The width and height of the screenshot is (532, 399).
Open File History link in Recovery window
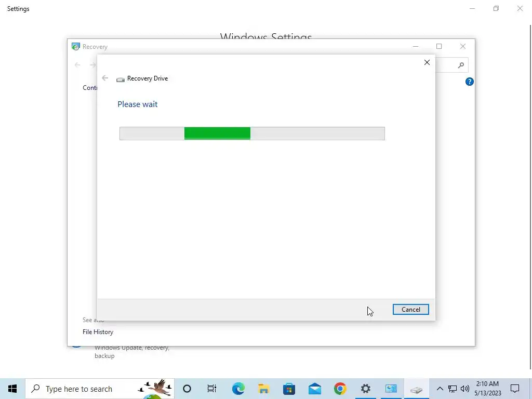coord(98,332)
